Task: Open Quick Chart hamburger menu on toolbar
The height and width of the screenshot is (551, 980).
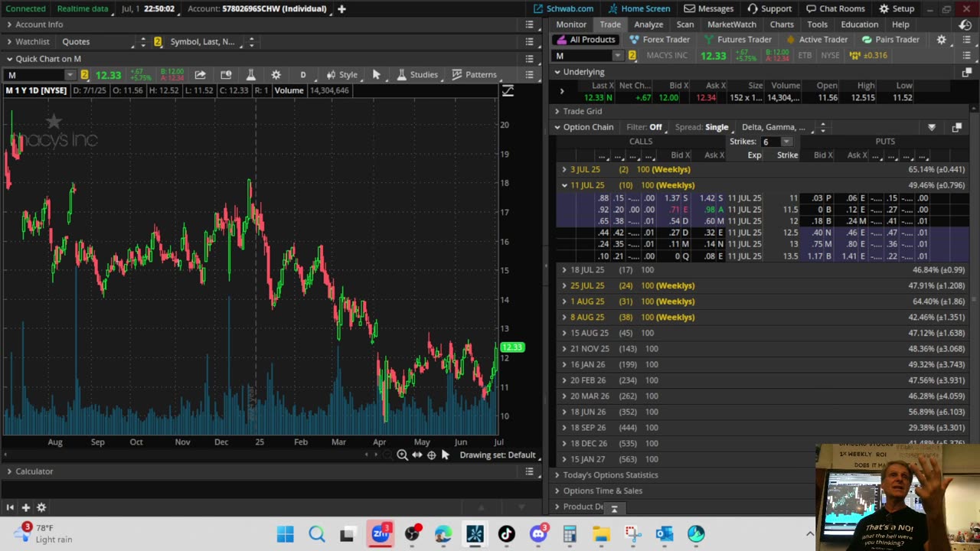Action: (529, 74)
